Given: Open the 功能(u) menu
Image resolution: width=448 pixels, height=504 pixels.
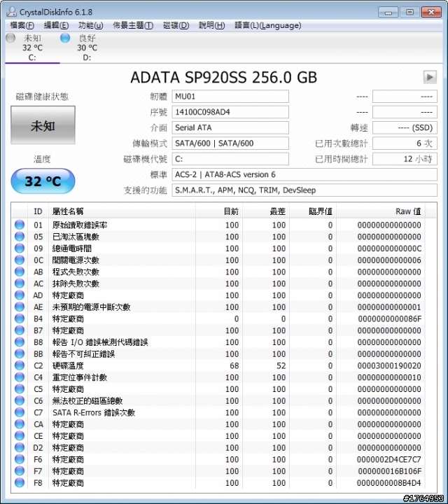Looking at the screenshot, I should pos(90,25).
